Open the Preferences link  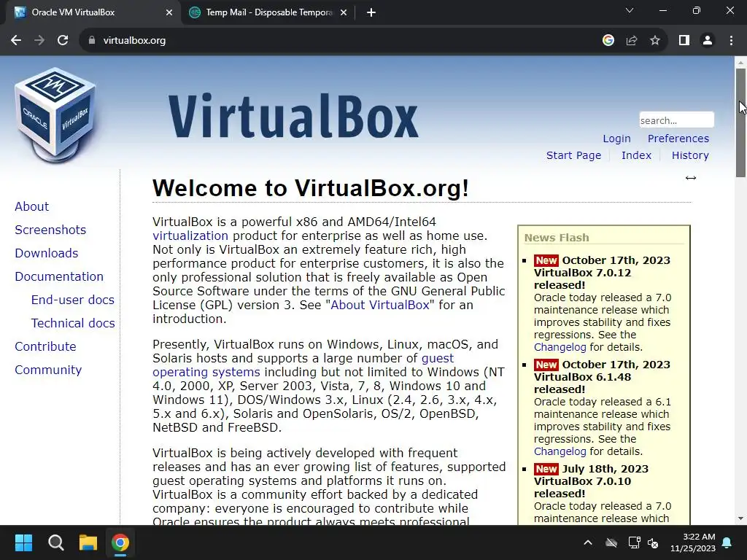(x=678, y=139)
